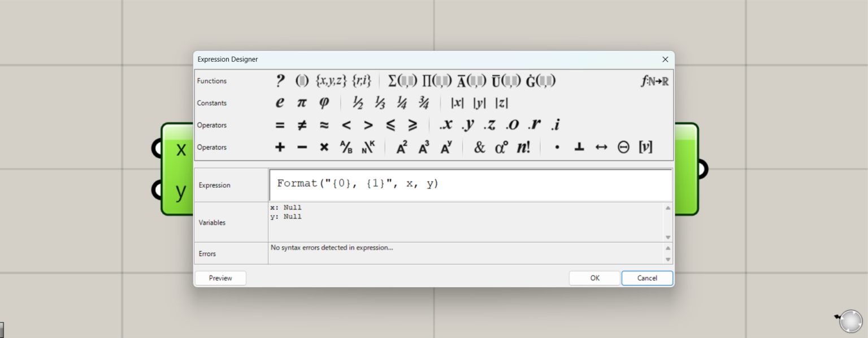Confirm the expression with OK
Image resolution: width=868 pixels, height=338 pixels.
point(594,278)
